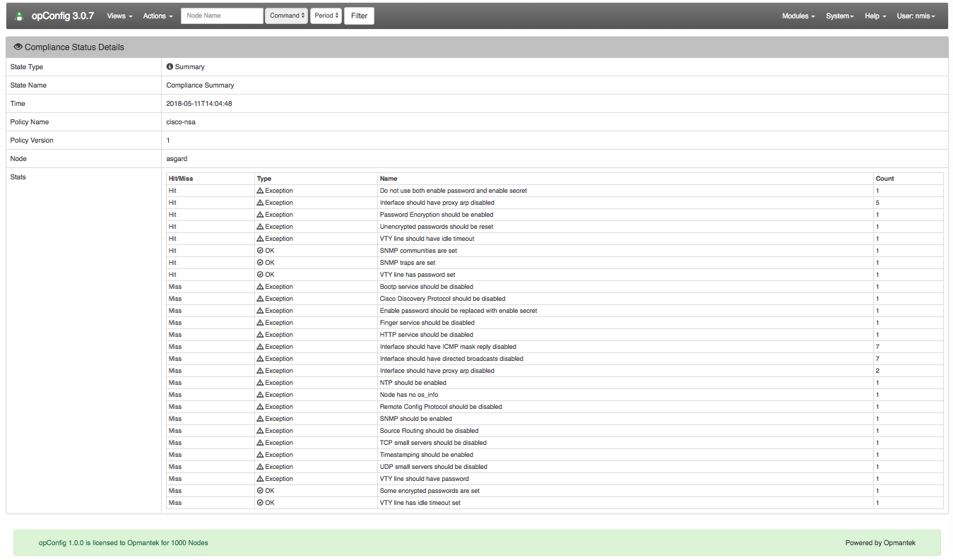Click Hit link for SNMP communities are set

pyautogui.click(x=172, y=251)
